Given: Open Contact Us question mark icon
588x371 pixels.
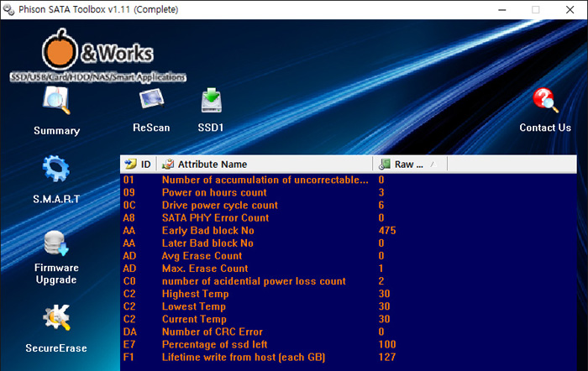Looking at the screenshot, I should [545, 100].
